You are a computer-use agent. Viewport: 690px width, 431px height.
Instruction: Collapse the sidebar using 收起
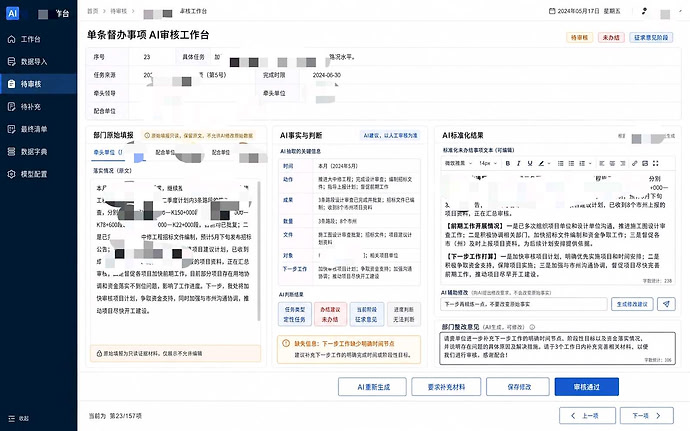[x=18, y=418]
